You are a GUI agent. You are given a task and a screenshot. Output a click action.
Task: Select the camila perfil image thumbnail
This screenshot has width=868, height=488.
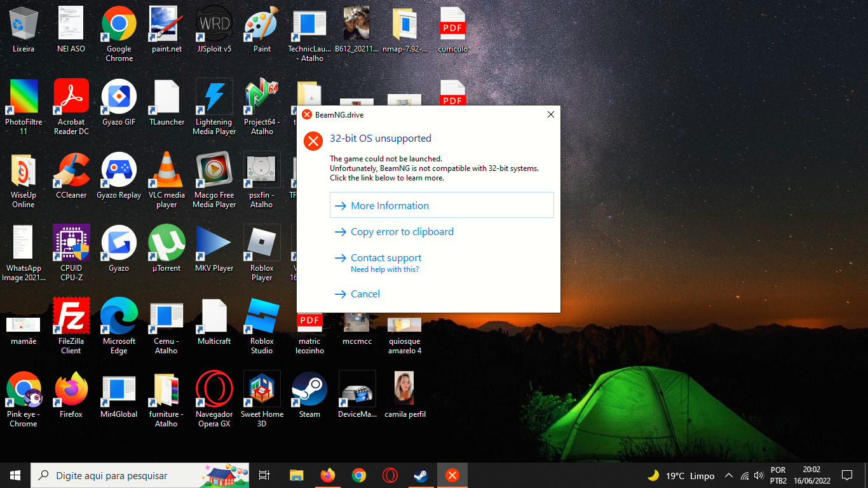click(x=405, y=389)
